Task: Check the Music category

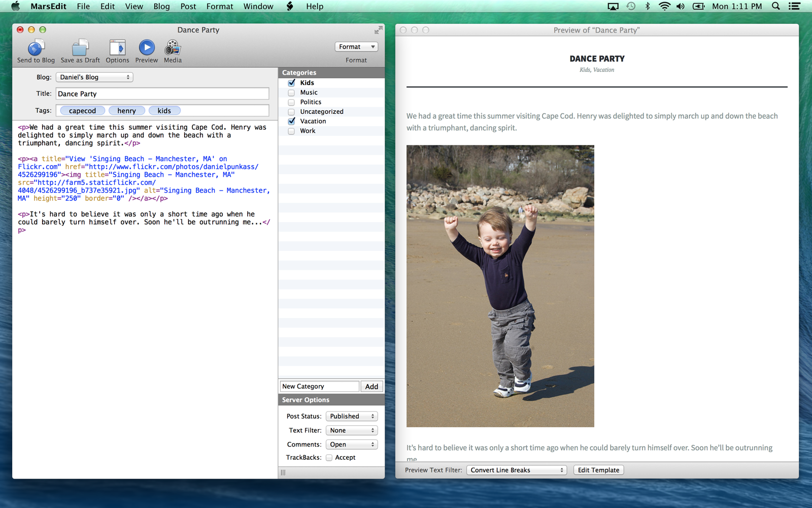Action: [291, 92]
